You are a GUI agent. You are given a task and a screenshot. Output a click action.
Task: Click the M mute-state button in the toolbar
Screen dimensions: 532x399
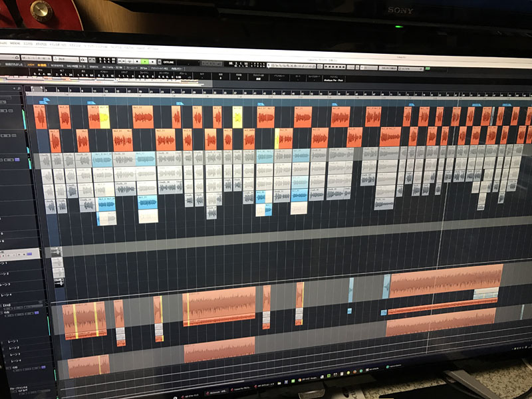[x=24, y=58]
